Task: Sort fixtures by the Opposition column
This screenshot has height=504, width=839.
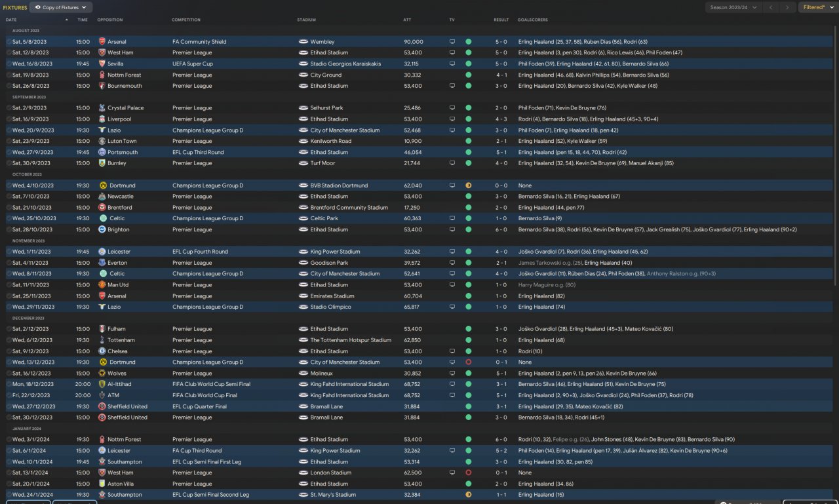Action: tap(109, 20)
